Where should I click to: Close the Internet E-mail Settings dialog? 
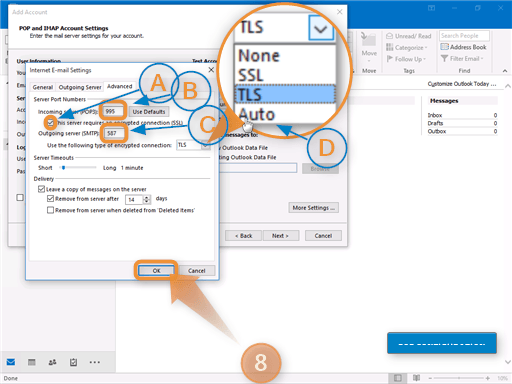(x=211, y=70)
